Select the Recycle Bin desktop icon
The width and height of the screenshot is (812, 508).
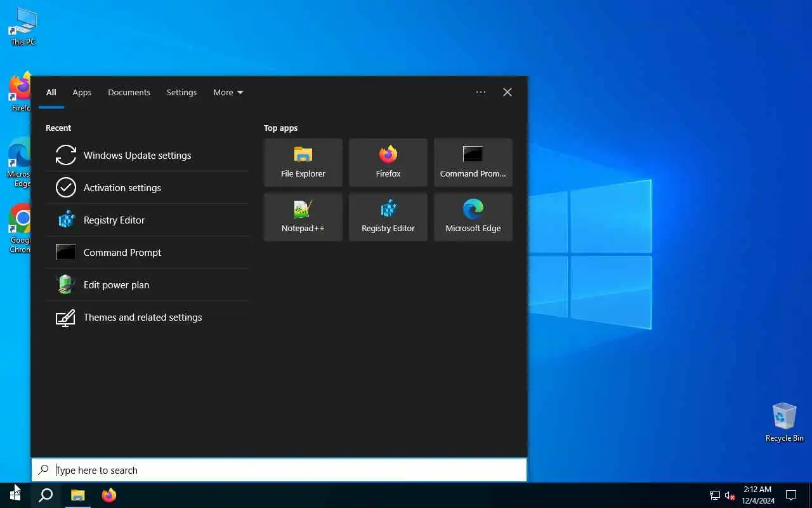[x=785, y=422]
